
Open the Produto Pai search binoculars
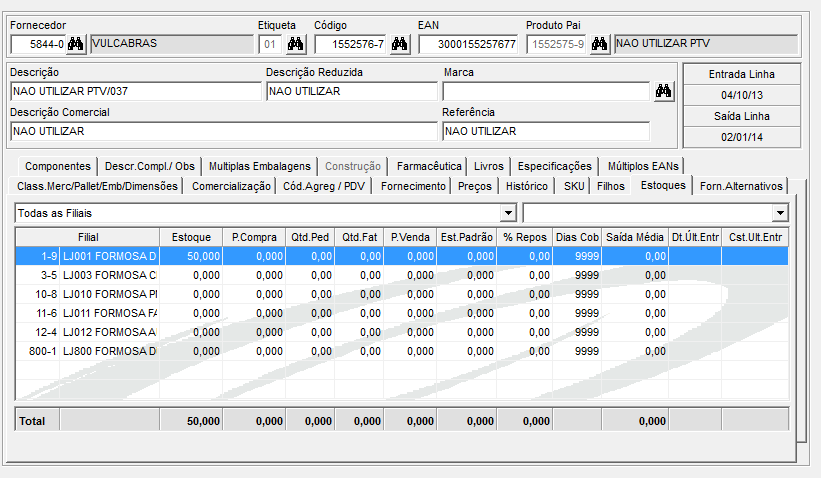point(600,44)
